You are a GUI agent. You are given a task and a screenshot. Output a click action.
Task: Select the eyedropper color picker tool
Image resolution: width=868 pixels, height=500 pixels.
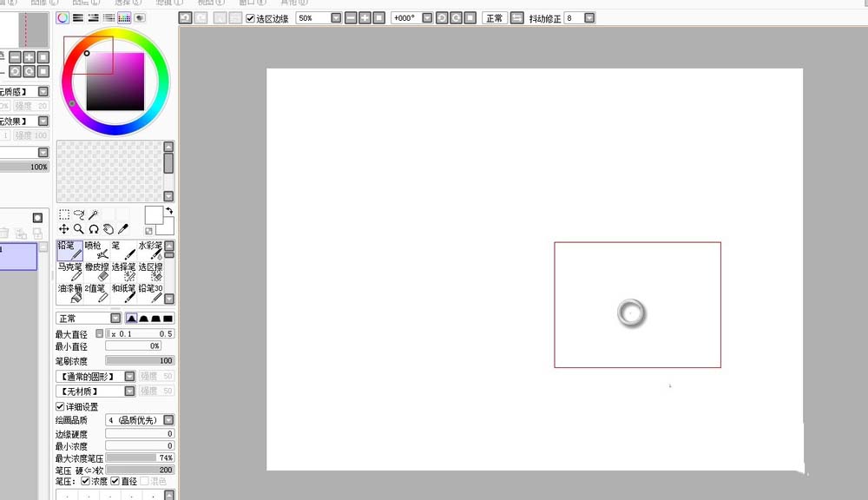click(x=123, y=228)
